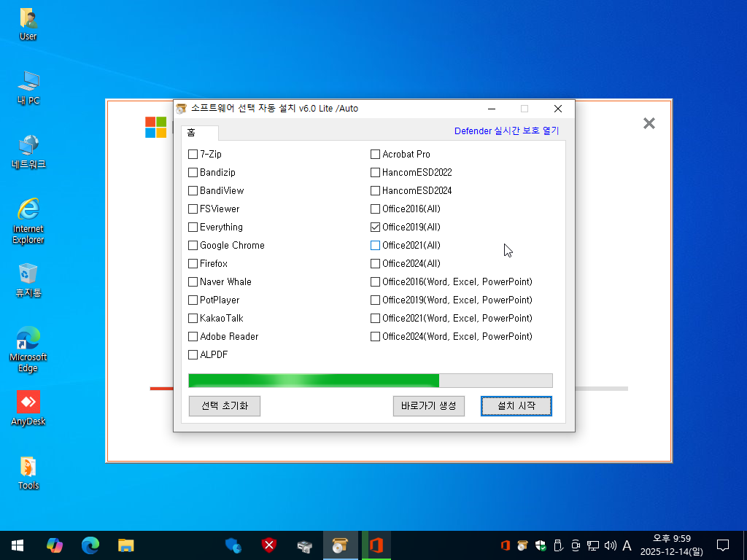Open volume control in tray
The width and height of the screenshot is (747, 560).
[610, 545]
